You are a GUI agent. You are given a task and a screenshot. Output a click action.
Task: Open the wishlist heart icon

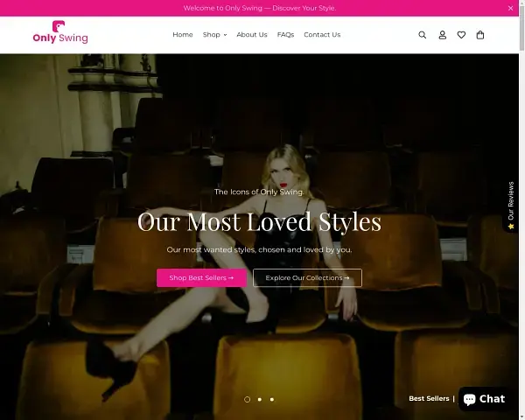tap(461, 35)
